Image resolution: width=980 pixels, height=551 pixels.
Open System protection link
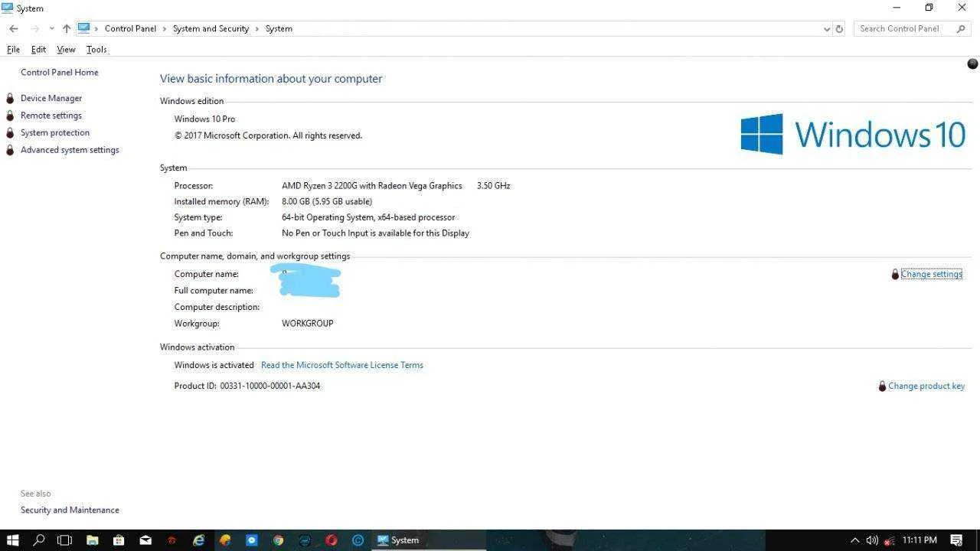[x=55, y=132]
